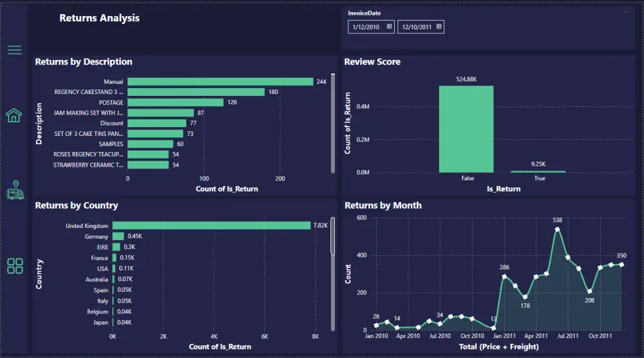Click the Australia label in country chart
This screenshot has width=644, height=358.
97,279
